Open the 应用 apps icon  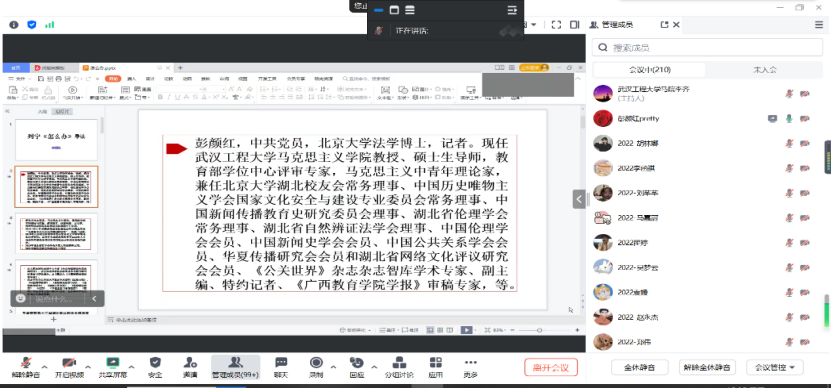pos(436,363)
